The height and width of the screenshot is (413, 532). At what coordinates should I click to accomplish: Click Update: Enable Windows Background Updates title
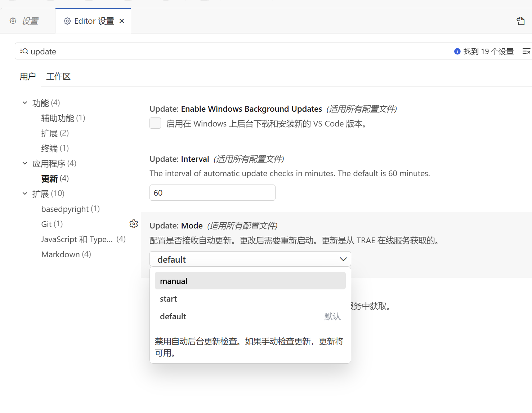(x=236, y=109)
